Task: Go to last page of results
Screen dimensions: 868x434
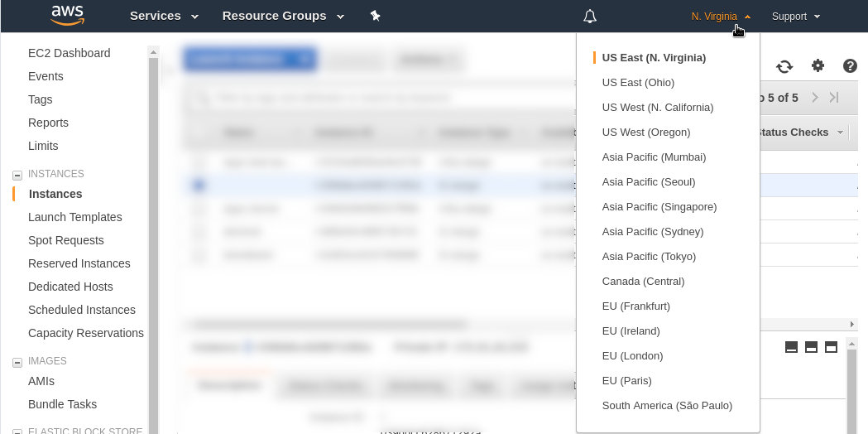Action: click(x=834, y=98)
